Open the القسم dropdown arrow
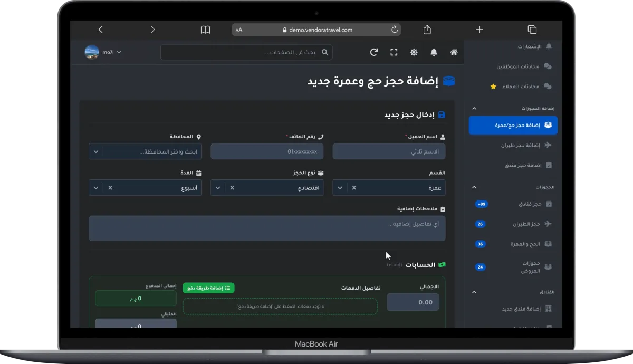Viewport: 633px width, 364px height. pyautogui.click(x=339, y=188)
